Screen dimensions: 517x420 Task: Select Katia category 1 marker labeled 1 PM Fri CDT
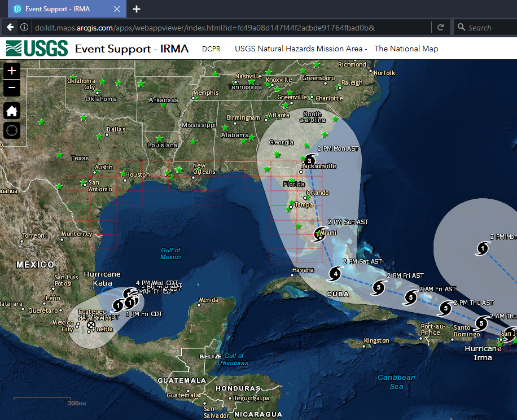click(x=118, y=305)
